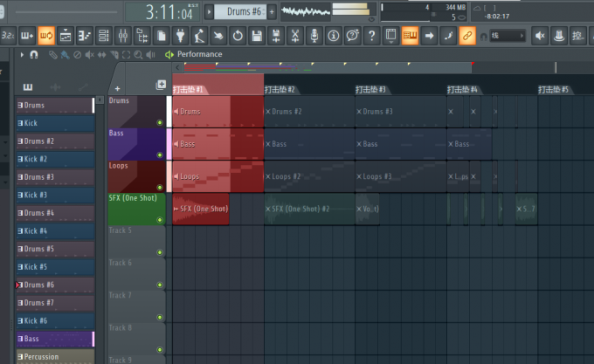
Task: Select the playlist delete tool
Action: pyautogui.click(x=77, y=55)
